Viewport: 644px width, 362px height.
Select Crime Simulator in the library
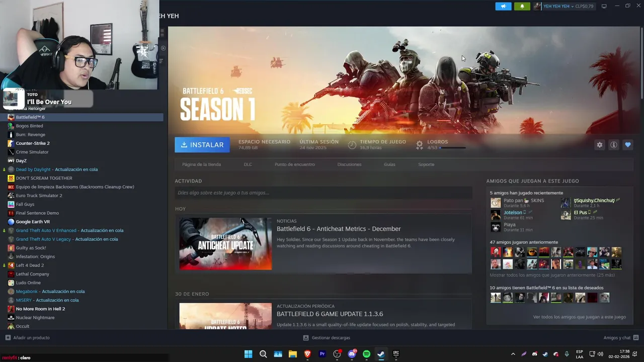point(82,152)
